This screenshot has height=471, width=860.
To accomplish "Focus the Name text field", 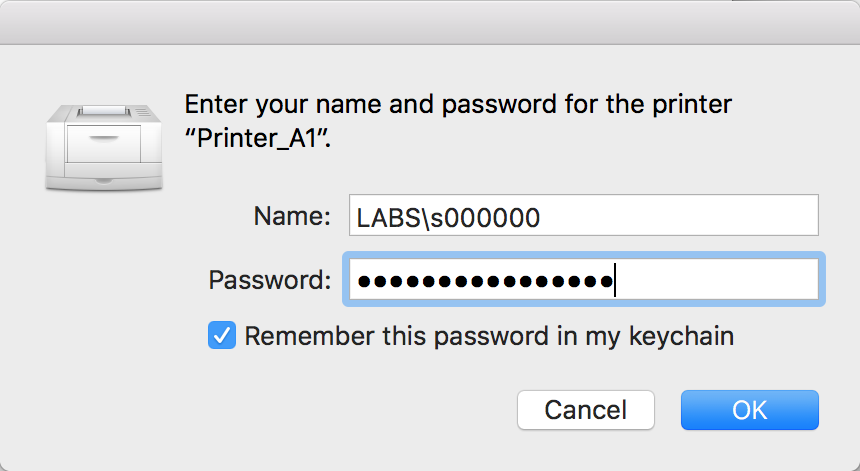I will click(x=584, y=215).
